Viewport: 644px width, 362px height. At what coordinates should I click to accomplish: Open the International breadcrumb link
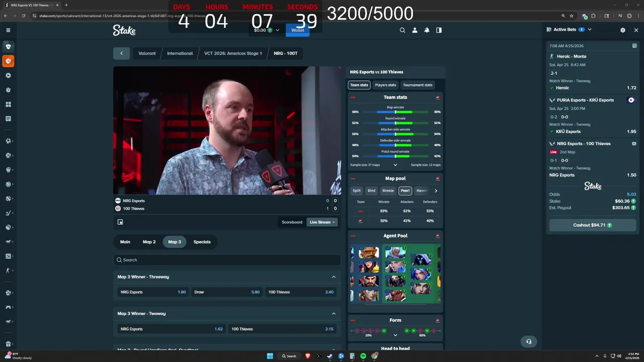[x=180, y=53]
